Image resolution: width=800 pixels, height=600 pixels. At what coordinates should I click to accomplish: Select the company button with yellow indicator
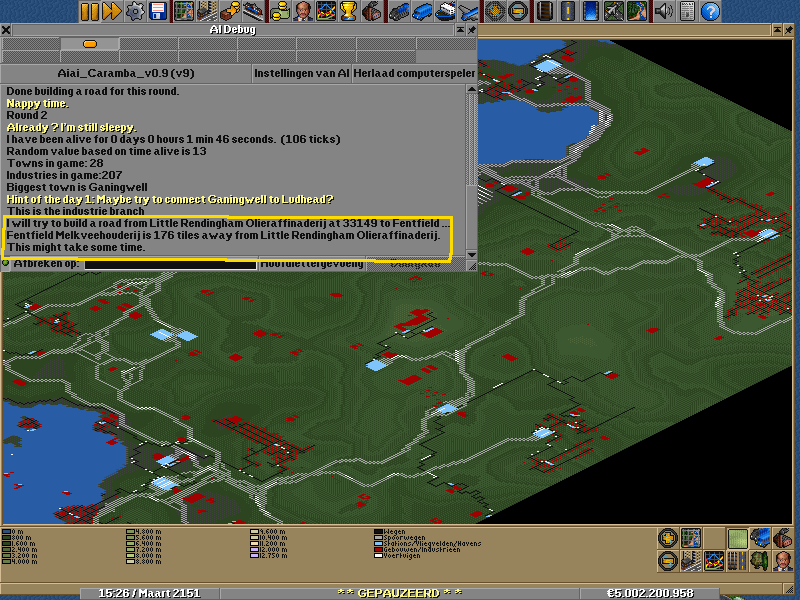pyautogui.click(x=90, y=44)
